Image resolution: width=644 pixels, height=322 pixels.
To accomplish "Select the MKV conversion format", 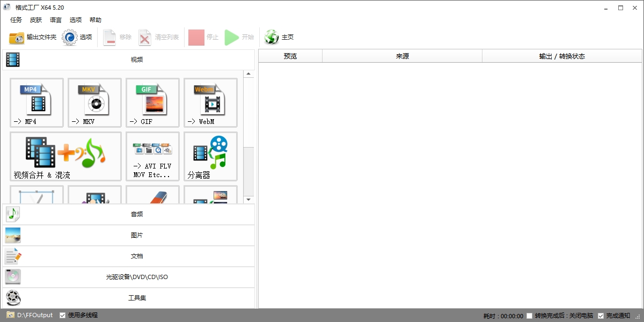I will tap(94, 103).
